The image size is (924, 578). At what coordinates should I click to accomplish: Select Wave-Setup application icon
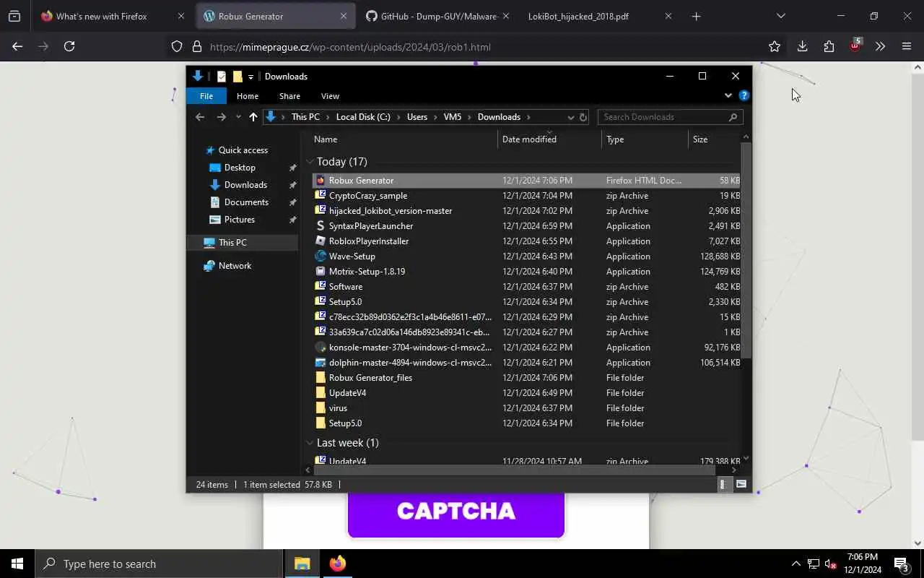[321, 256]
